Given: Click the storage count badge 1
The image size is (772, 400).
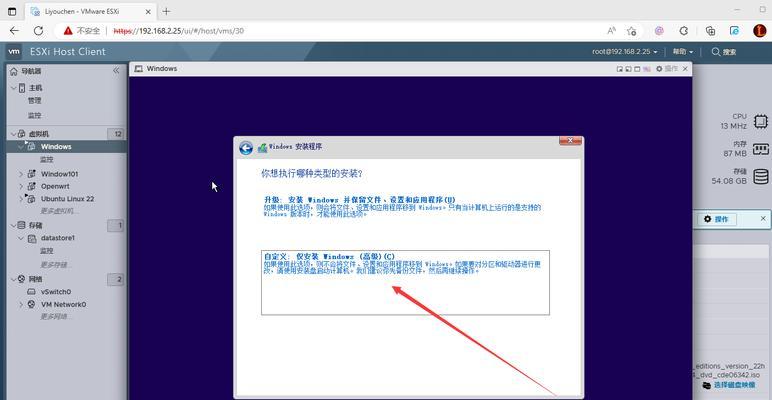Looking at the screenshot, I should [117, 225].
